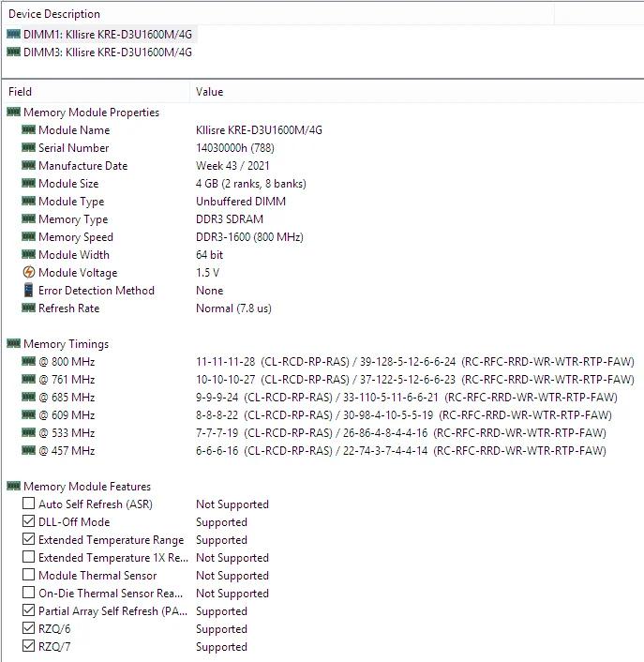Click the Memory Module Properties heading
Image resolution: width=644 pixels, height=662 pixels.
(91, 113)
